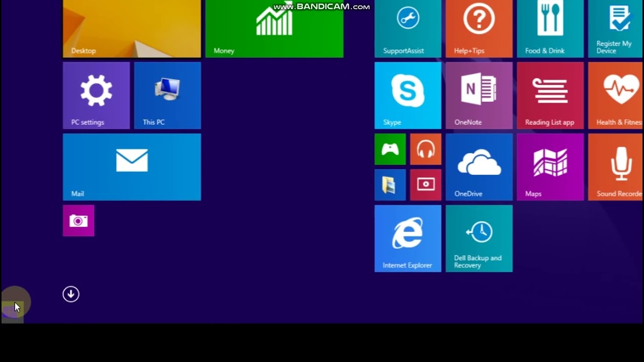Screen dimensions: 644x362
Task: Click the Start corner thumbnail at bottom-left
Action: pyautogui.click(x=13, y=312)
